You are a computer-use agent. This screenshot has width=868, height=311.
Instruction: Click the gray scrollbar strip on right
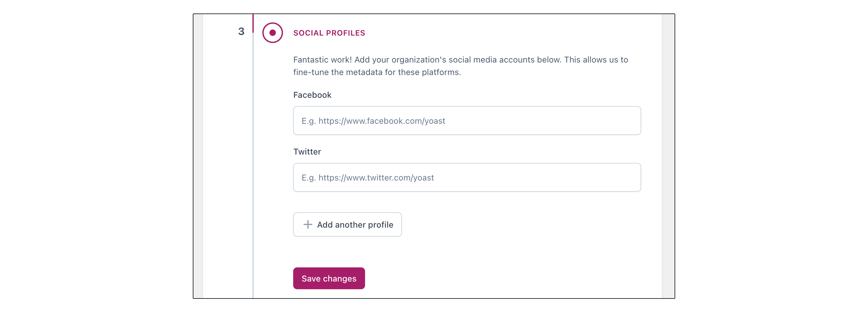coord(668,156)
